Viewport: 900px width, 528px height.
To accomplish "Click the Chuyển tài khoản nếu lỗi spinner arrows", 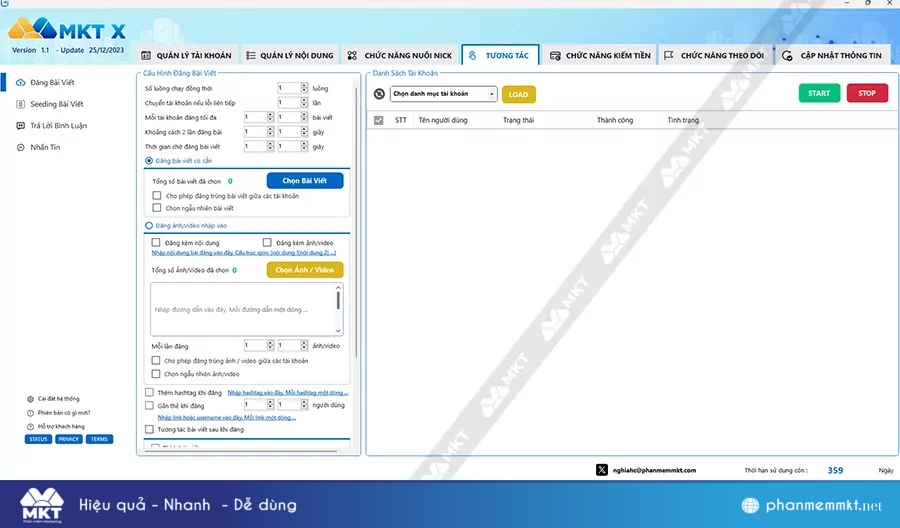I will coord(305,102).
